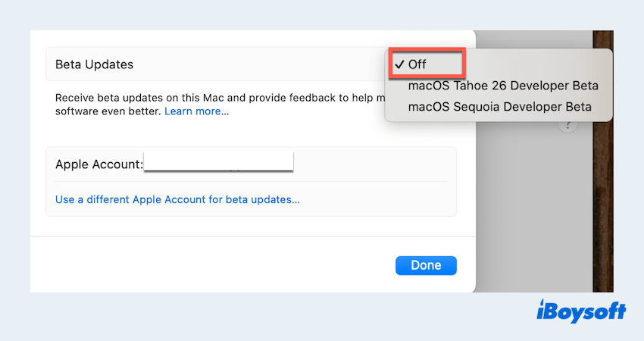Image resolution: width=644 pixels, height=341 pixels.
Task: Click the Apple Account label text
Action: tap(98, 164)
